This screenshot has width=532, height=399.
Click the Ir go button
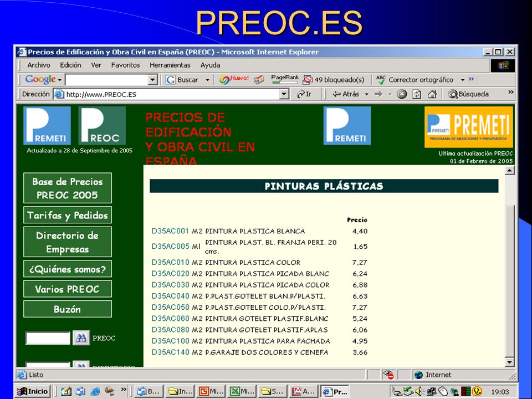point(304,94)
